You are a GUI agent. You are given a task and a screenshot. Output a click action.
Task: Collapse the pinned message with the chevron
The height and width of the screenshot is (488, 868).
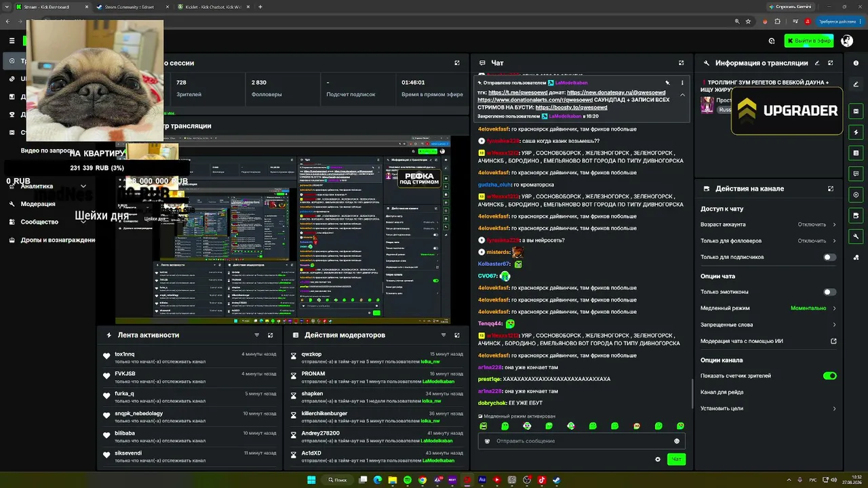tap(682, 95)
